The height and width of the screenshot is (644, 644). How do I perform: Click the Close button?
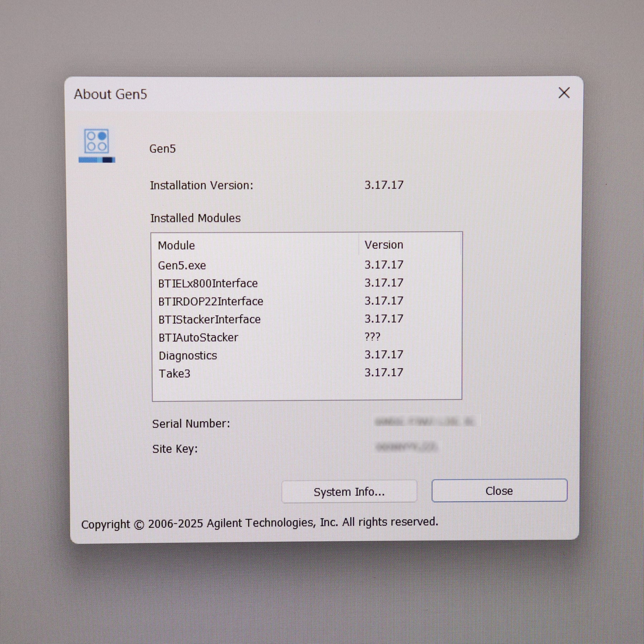point(499,491)
